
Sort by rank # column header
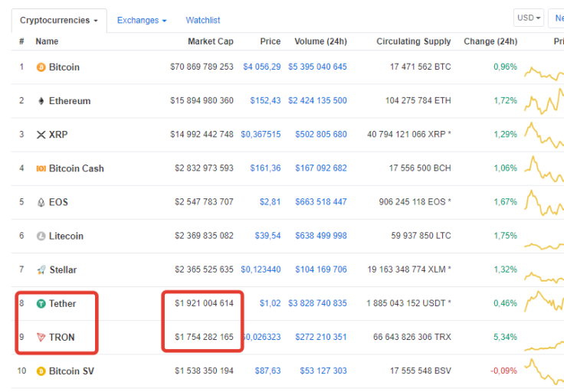(x=21, y=41)
